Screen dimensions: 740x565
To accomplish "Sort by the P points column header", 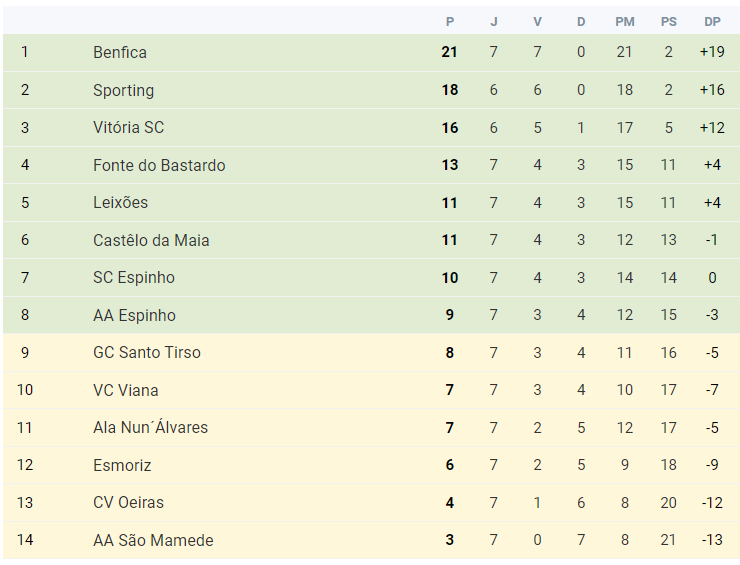I will click(450, 22).
